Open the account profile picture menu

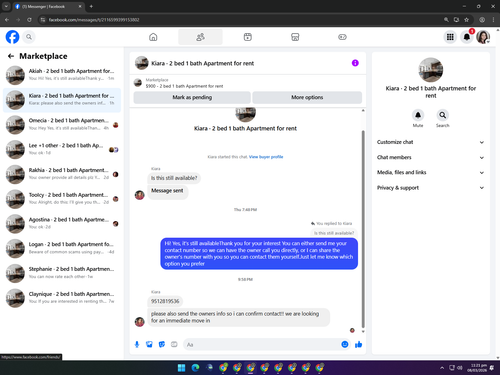point(483,37)
